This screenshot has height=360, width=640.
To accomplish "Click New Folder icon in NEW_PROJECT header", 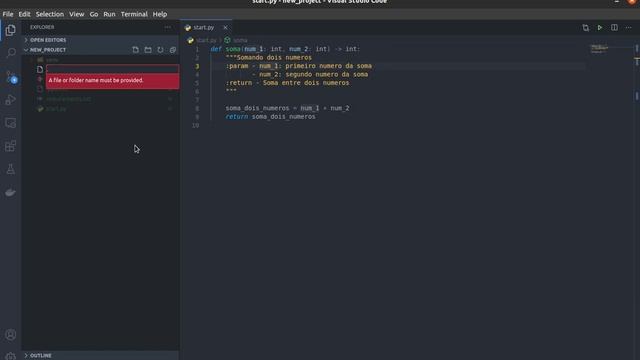I will pos(148,50).
